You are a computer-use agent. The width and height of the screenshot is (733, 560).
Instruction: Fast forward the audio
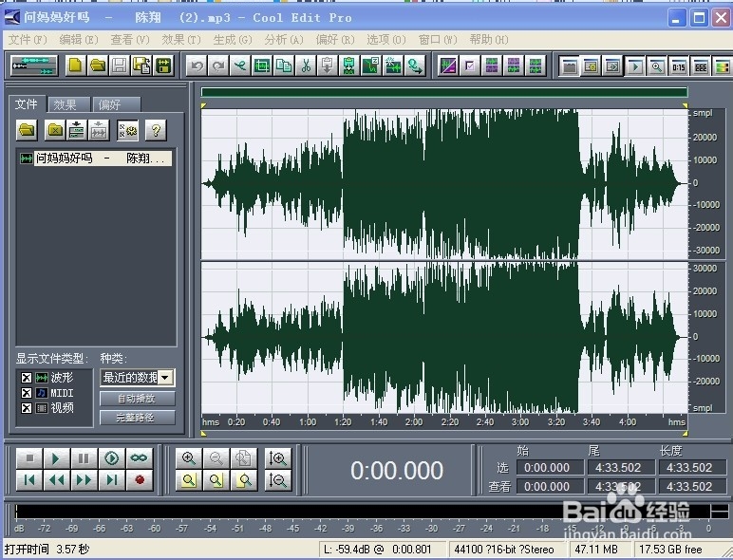84,480
